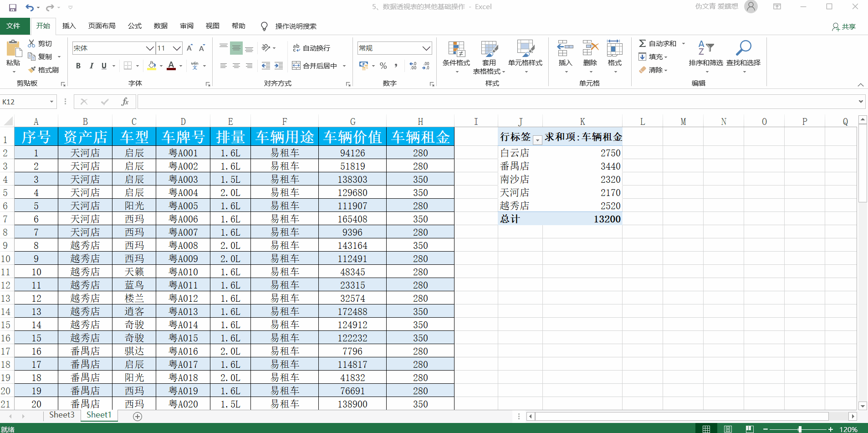Switch to the 公式 Formulas tab
The width and height of the screenshot is (868, 433).
135,26
